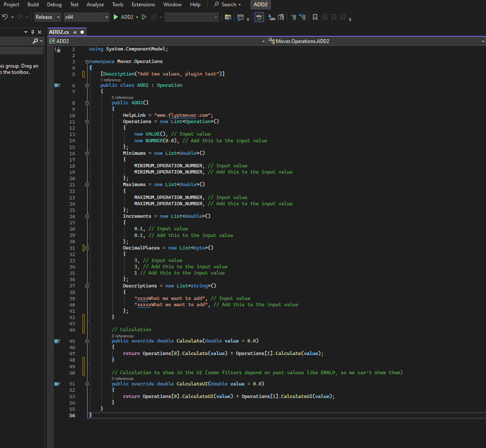Click the uncomment selected lines icon
Image resolution: width=486 pixels, height=448 pixels.
click(303, 17)
